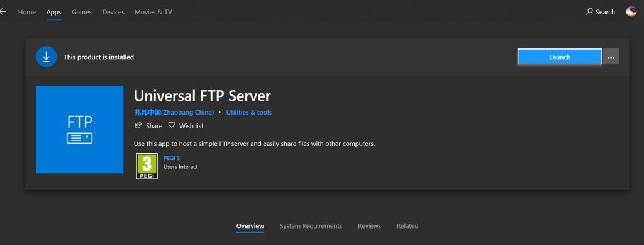Click the Search button

pyautogui.click(x=600, y=12)
